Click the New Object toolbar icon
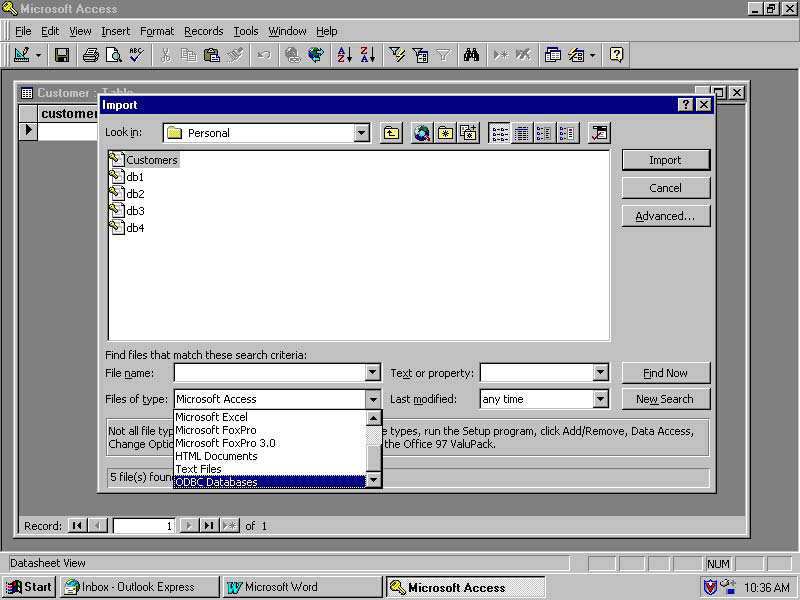Screen dimensions: 800x600 point(576,55)
